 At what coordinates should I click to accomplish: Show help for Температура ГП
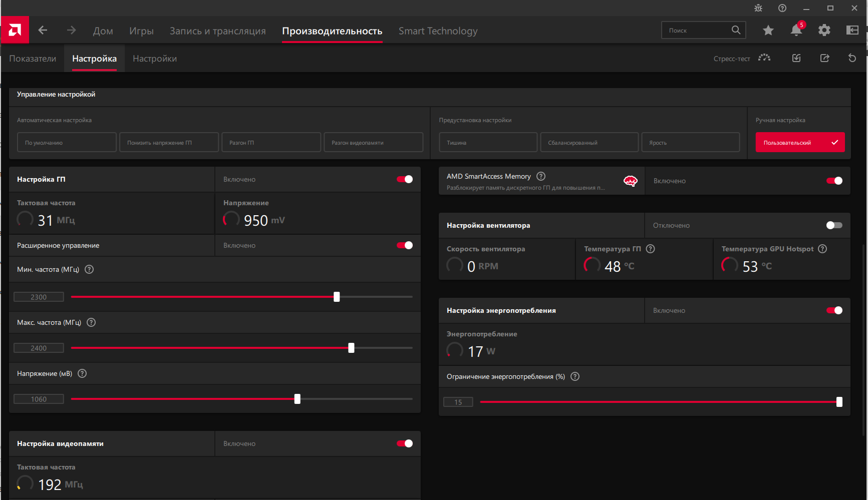651,249
